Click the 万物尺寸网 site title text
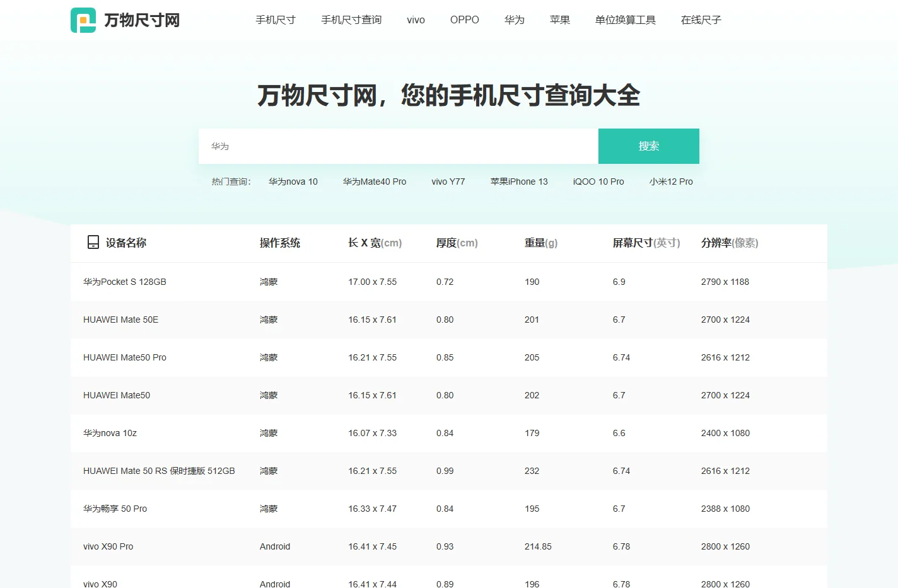The width and height of the screenshot is (898, 588). click(142, 20)
